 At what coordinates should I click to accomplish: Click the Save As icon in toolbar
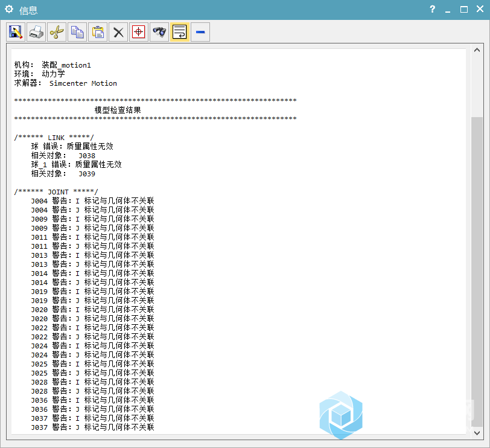pos(16,32)
